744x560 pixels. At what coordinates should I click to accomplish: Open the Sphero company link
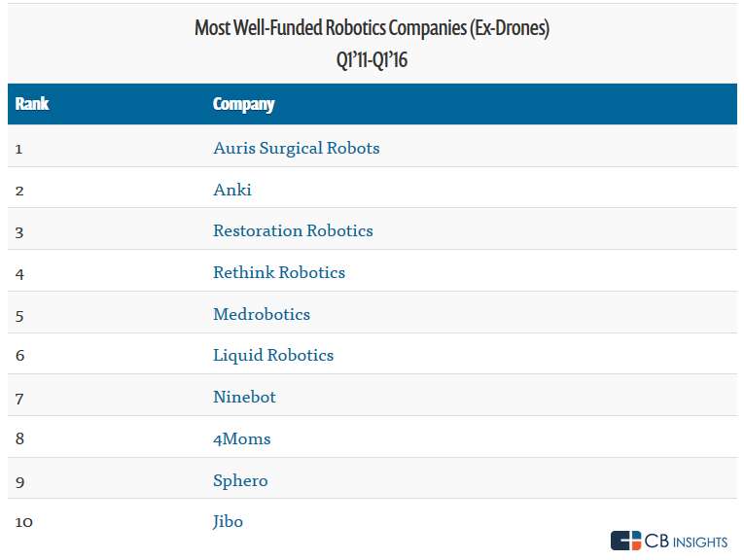coord(240,480)
